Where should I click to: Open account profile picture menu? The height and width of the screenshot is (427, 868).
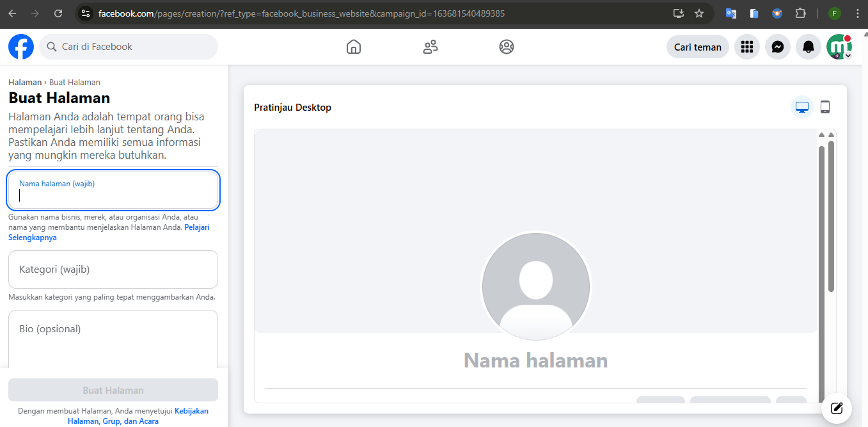click(839, 47)
